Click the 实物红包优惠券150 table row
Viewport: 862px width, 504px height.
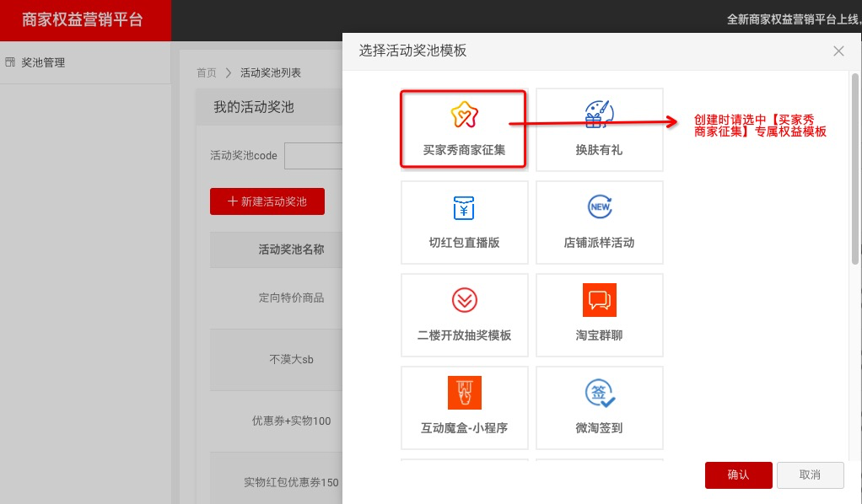pos(276,478)
